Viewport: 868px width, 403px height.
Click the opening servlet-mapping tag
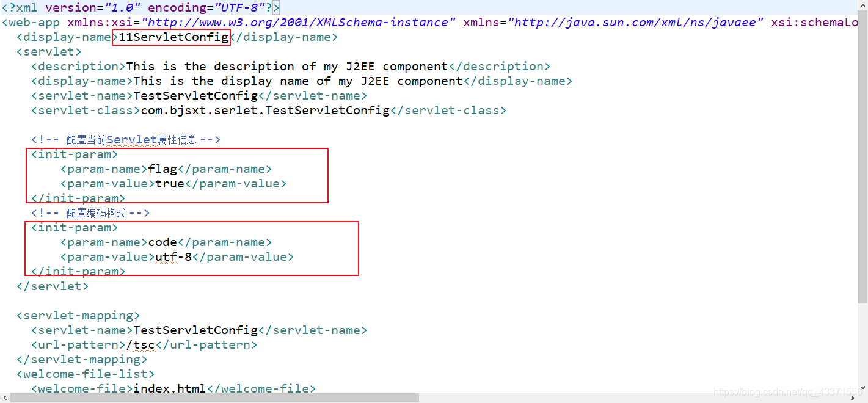click(78, 316)
